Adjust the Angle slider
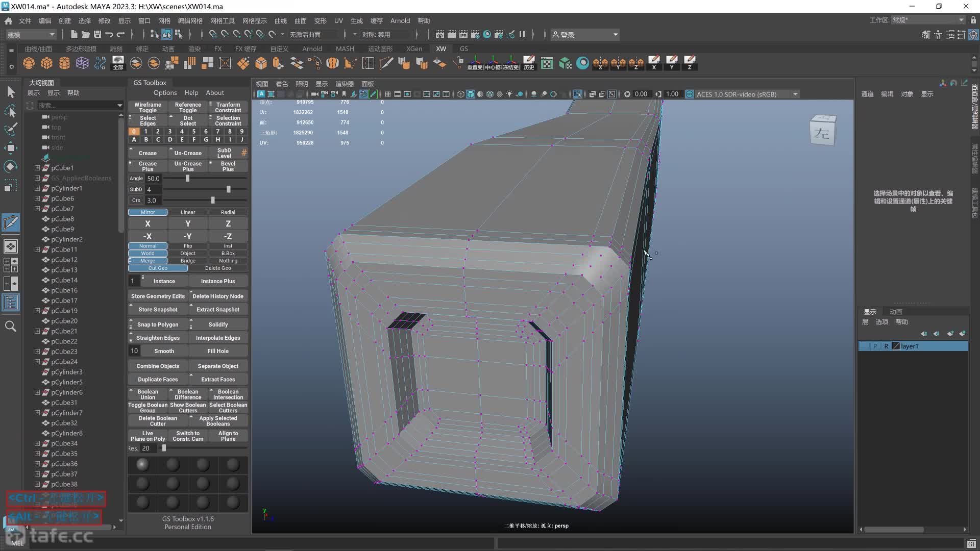This screenshot has height=551, width=980. [x=187, y=179]
